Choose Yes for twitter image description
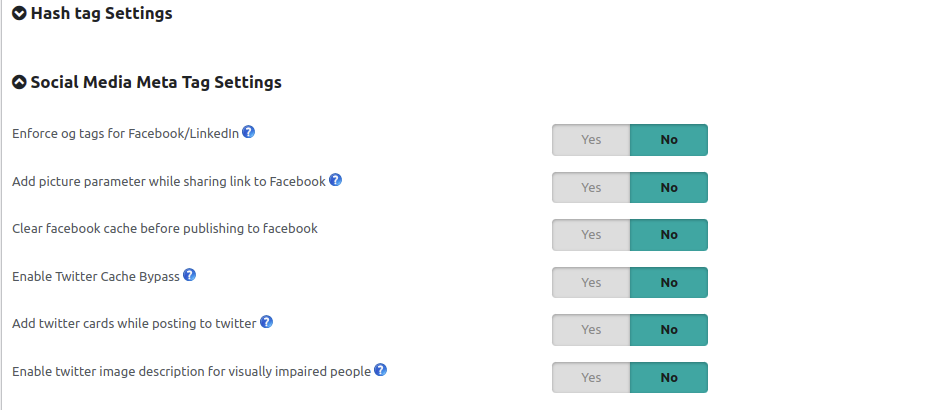The height and width of the screenshot is (410, 935). 591,377
